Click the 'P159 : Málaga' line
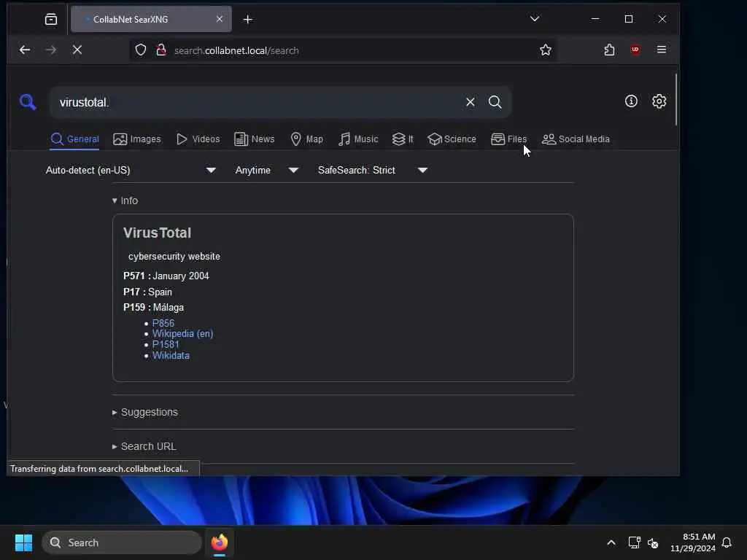Screen dimensions: 747x560 pos(153,307)
